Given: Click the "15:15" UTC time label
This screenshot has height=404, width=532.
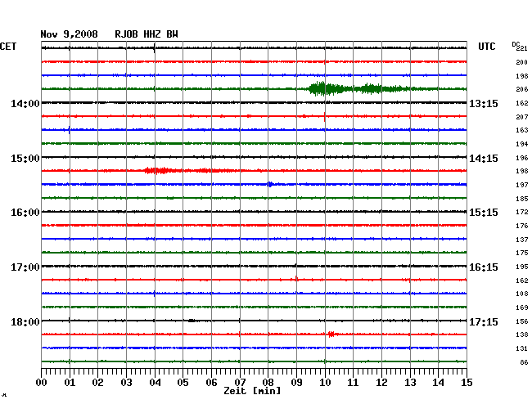Looking at the screenshot, I should click(484, 213).
